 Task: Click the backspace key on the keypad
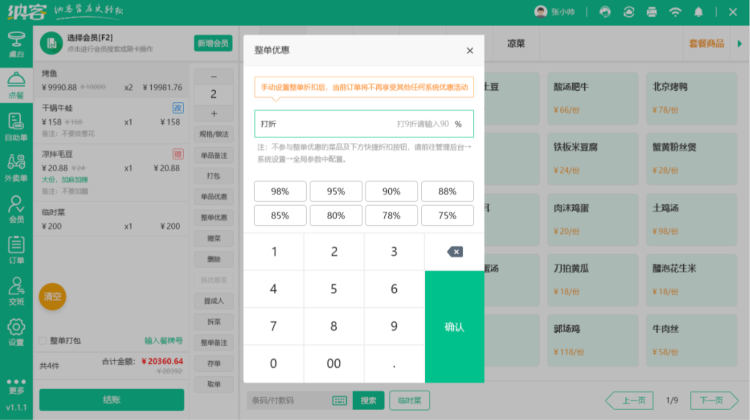(454, 251)
